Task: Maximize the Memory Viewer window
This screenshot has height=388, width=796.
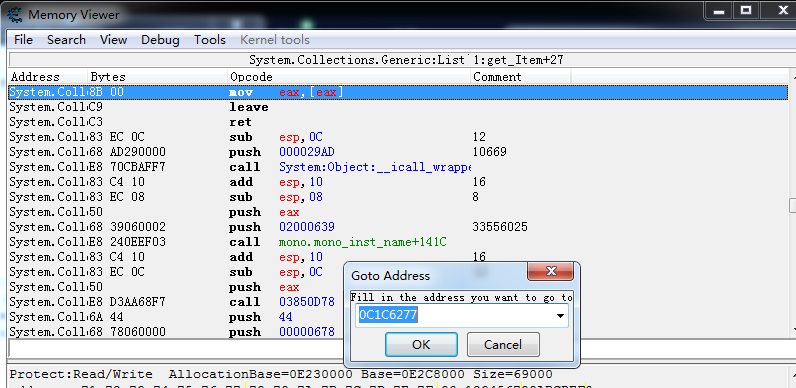Action: click(x=746, y=10)
